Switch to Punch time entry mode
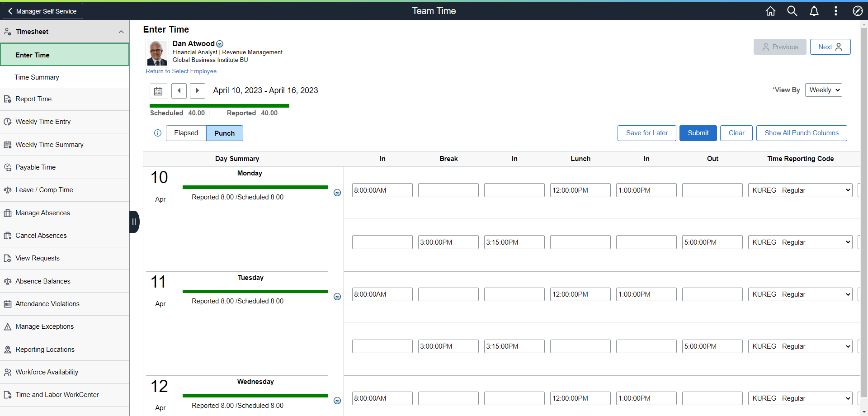868x416 pixels. (x=225, y=133)
